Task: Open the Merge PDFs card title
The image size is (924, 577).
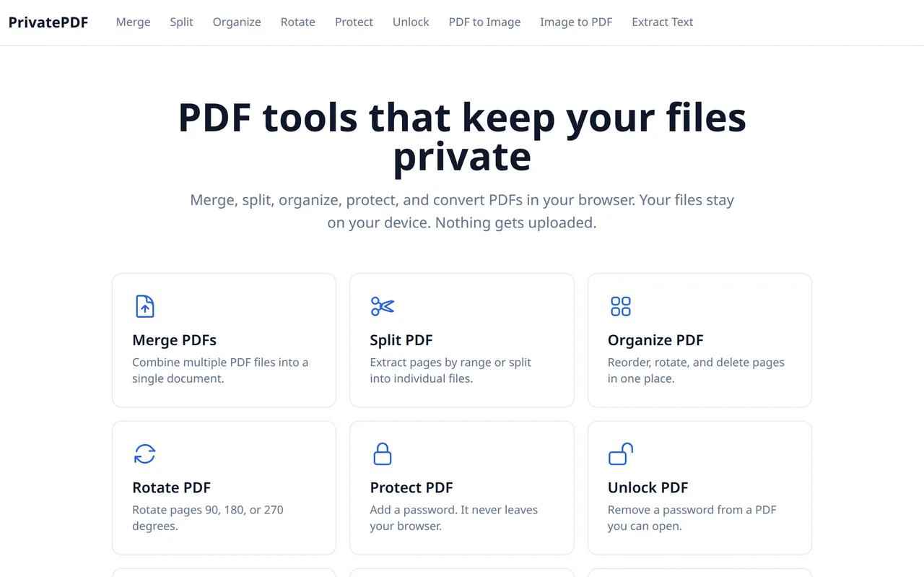Action: click(175, 340)
